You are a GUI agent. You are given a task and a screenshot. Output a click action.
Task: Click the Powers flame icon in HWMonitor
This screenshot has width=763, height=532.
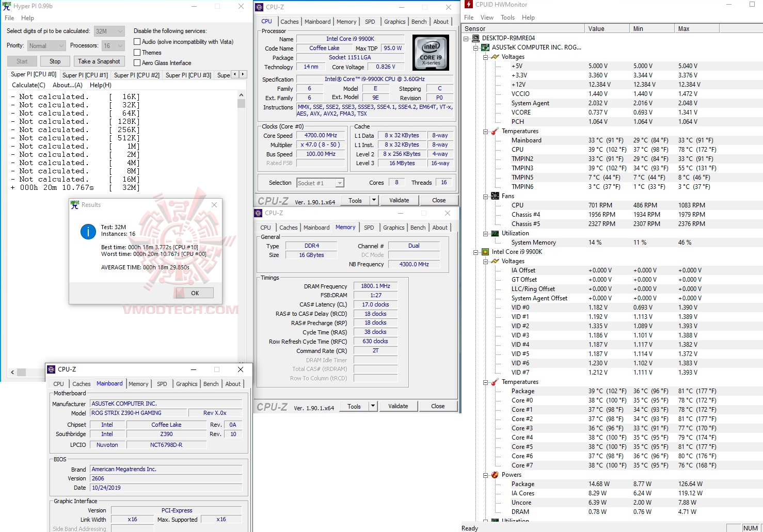pyautogui.click(x=495, y=475)
